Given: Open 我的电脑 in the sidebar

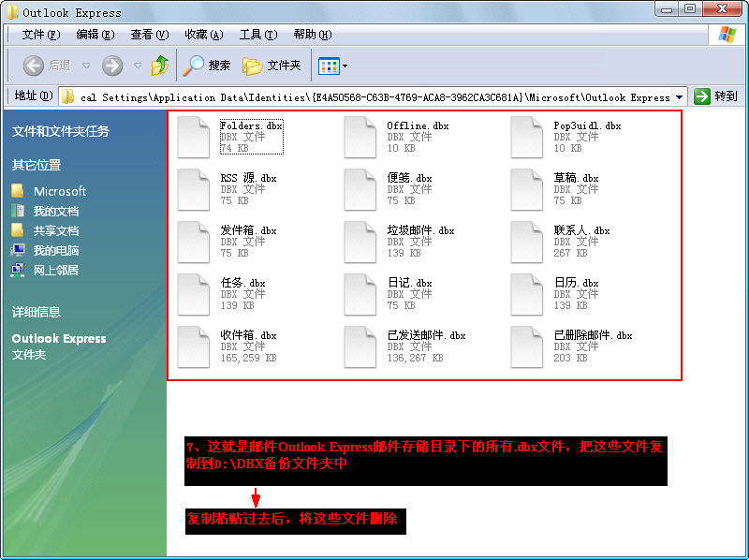Looking at the screenshot, I should pos(56,250).
